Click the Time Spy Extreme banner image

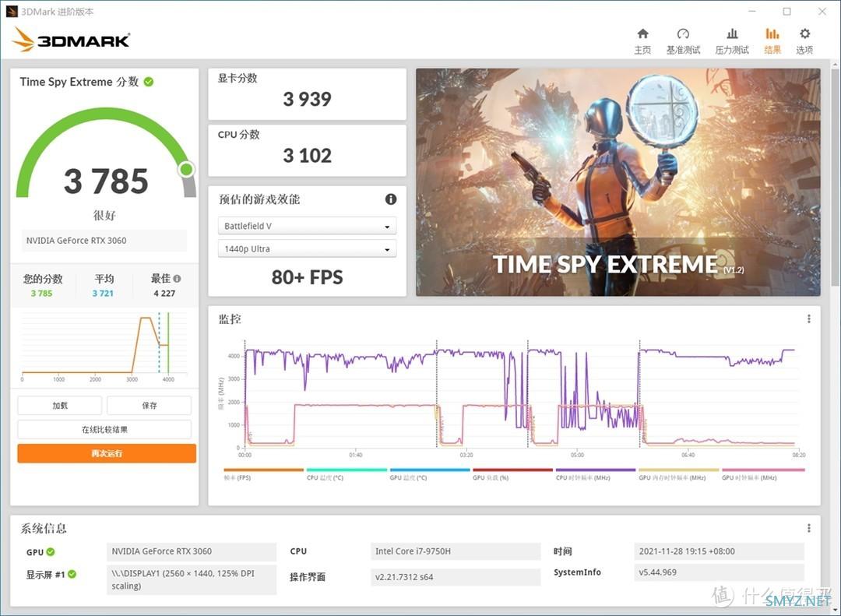(x=618, y=182)
